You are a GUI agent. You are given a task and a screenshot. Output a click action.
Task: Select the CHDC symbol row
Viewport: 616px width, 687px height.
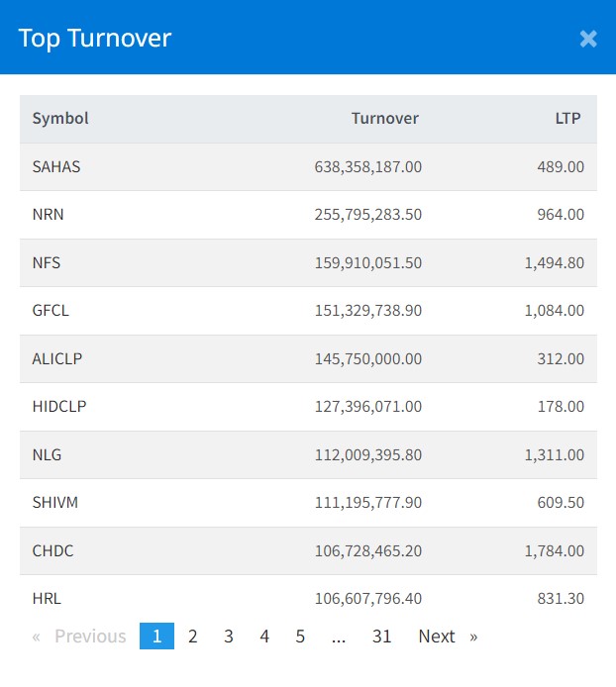52,550
